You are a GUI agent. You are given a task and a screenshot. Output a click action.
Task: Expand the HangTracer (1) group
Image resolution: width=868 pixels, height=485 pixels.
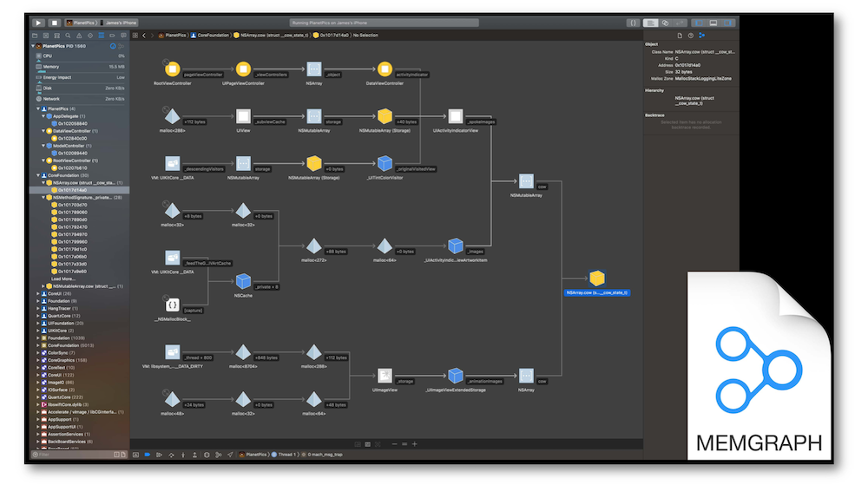pos(38,309)
